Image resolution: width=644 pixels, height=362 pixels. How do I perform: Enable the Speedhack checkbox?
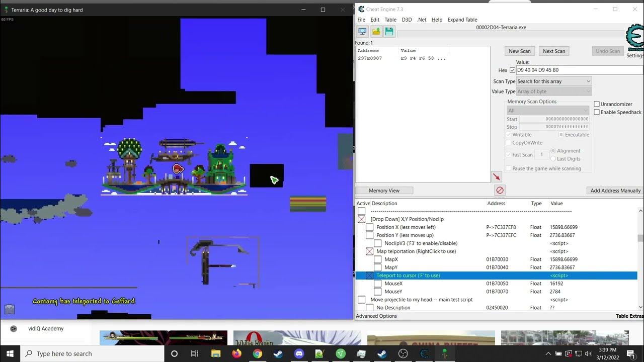(597, 112)
